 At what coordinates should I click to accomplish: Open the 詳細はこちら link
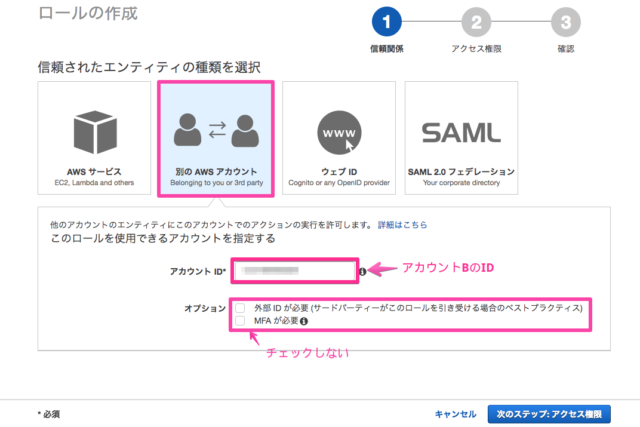pos(402,225)
